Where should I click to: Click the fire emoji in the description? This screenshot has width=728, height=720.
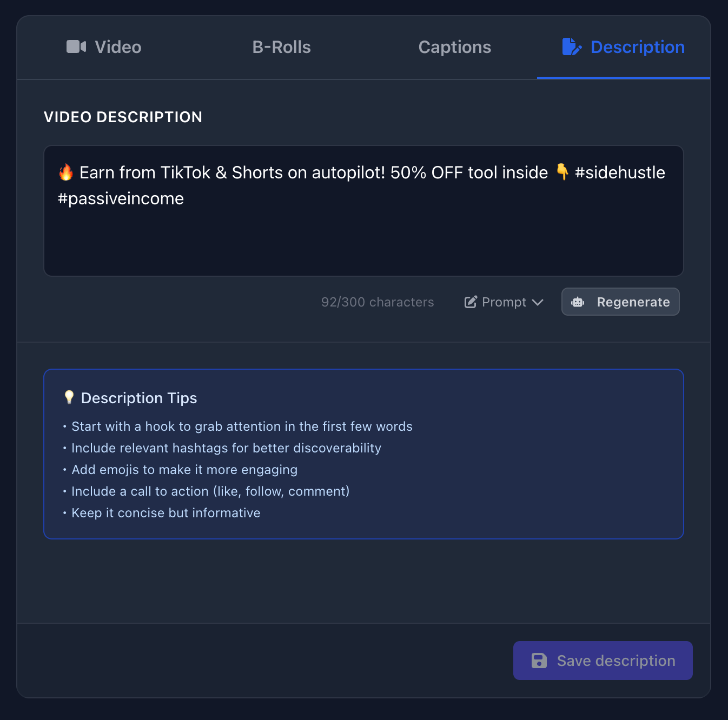66,172
